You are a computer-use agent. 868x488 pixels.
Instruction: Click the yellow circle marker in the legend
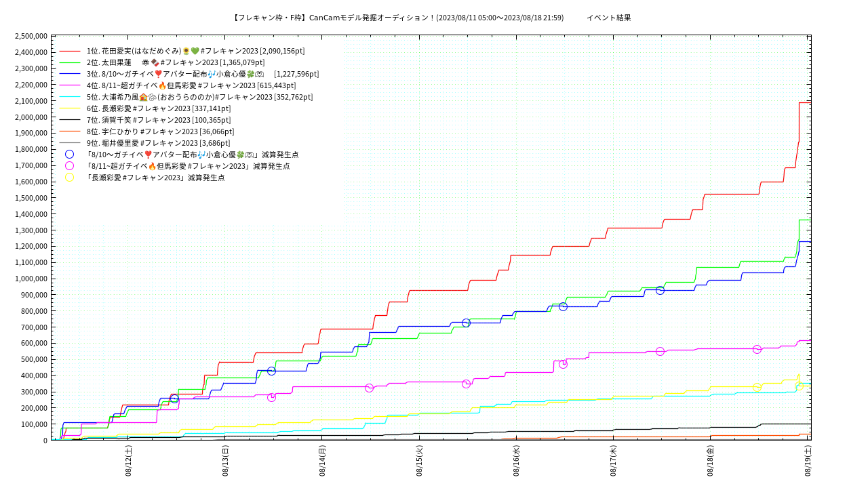click(69, 178)
